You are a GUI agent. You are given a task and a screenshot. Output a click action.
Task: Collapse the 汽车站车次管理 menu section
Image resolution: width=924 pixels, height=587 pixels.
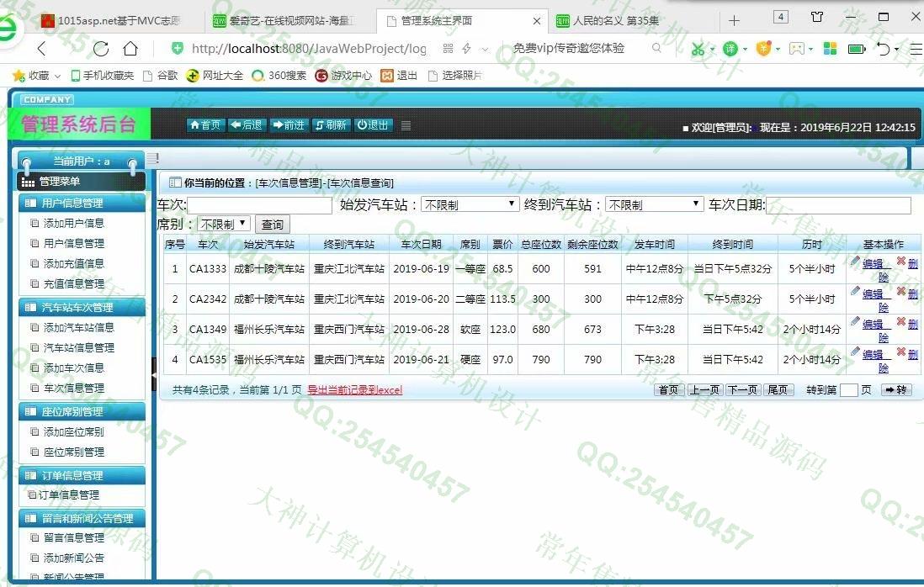(82, 307)
